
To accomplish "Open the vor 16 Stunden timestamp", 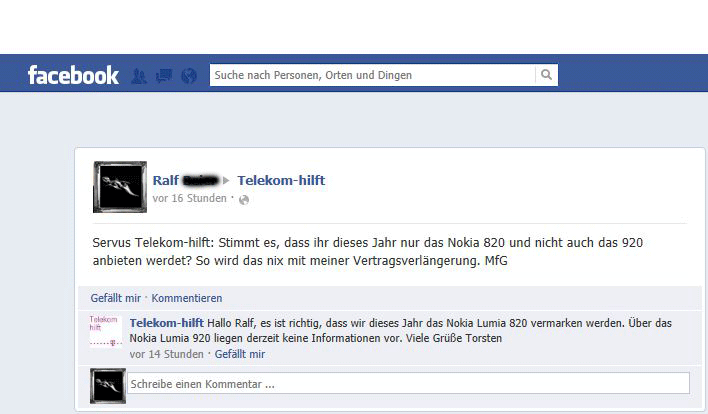I will pyautogui.click(x=190, y=198).
